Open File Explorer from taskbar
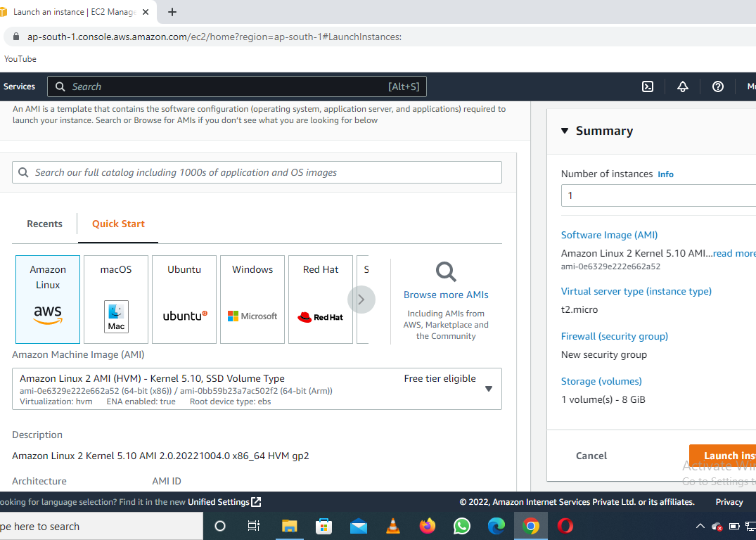Viewport: 756px width, 540px height. pos(289,526)
